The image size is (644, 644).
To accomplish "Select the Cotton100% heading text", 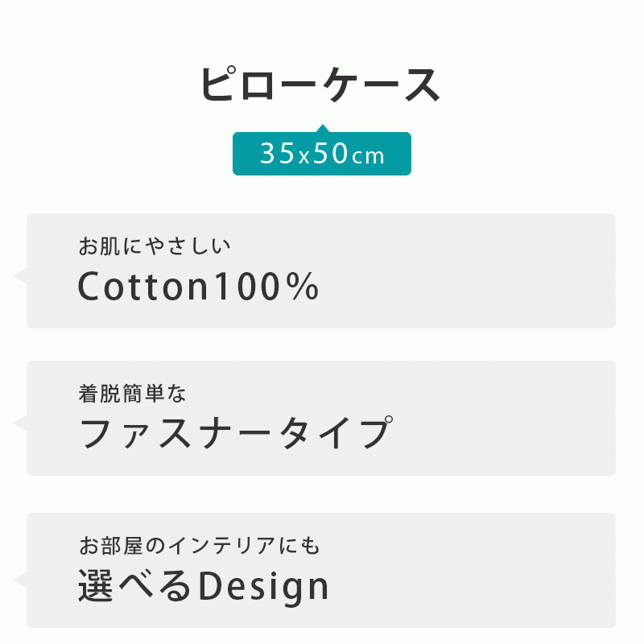I will 199,287.
